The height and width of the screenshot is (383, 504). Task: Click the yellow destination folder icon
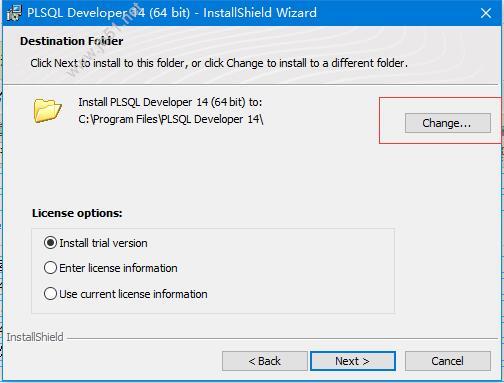47,110
